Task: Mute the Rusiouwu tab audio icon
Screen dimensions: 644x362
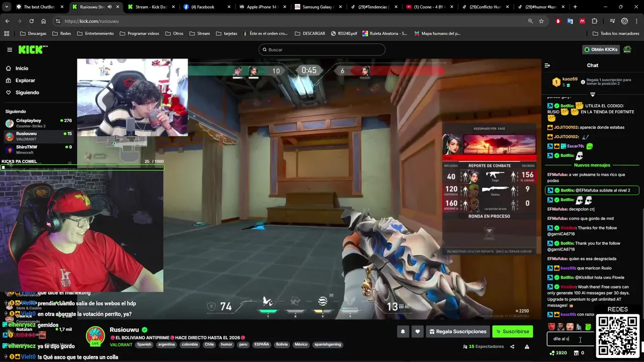Action: [x=109, y=7]
